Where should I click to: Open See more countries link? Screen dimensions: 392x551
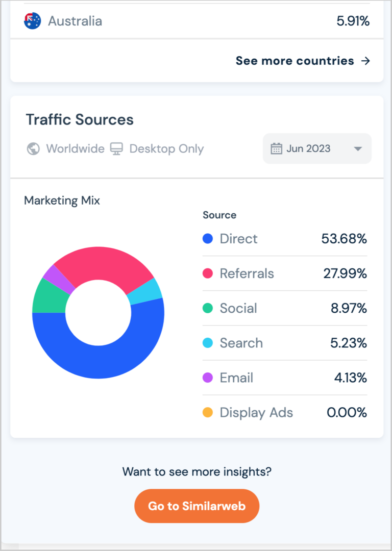click(x=303, y=61)
